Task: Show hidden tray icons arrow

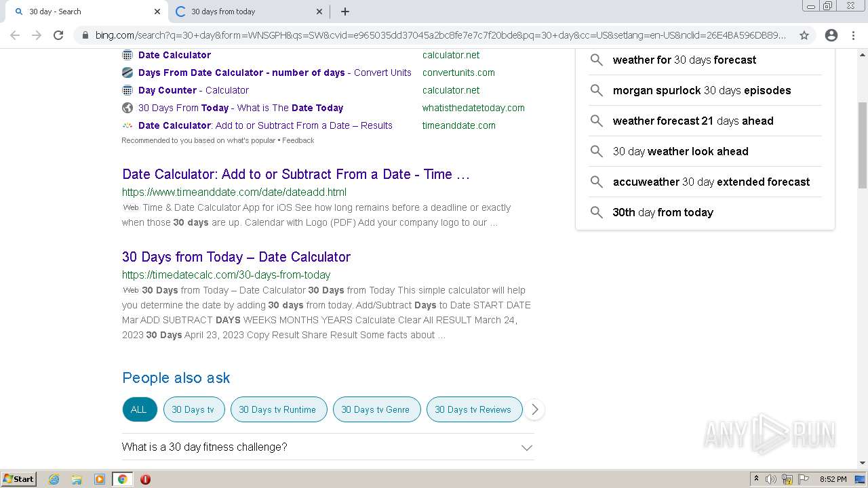Action: tap(756, 479)
